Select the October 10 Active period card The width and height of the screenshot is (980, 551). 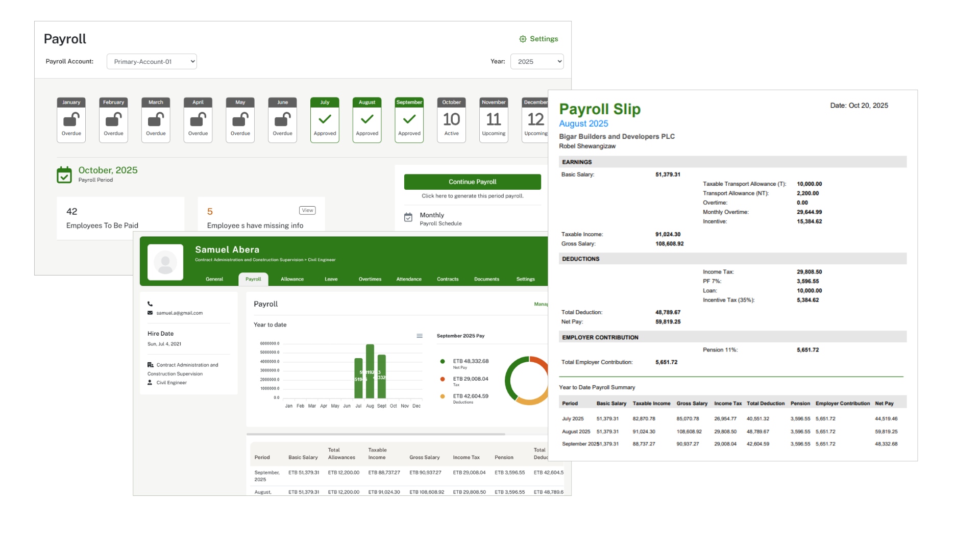(452, 120)
